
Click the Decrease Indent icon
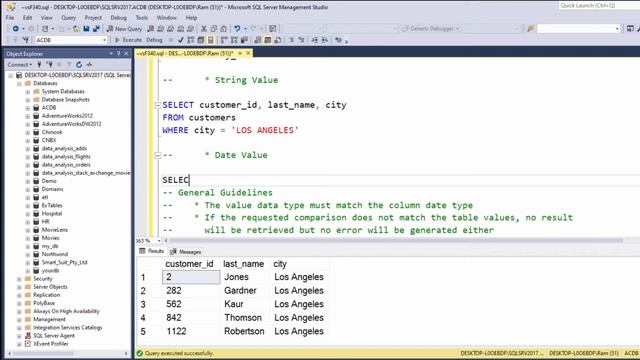(x=315, y=40)
